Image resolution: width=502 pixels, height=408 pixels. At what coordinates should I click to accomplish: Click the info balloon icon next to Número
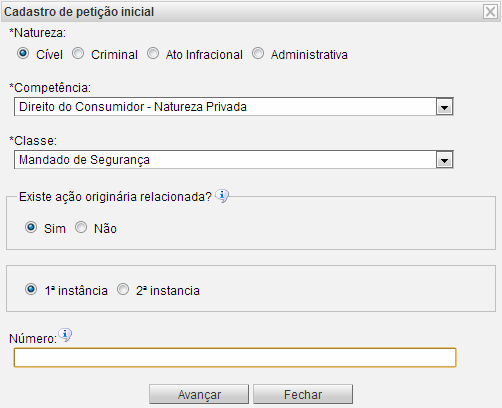[65, 335]
